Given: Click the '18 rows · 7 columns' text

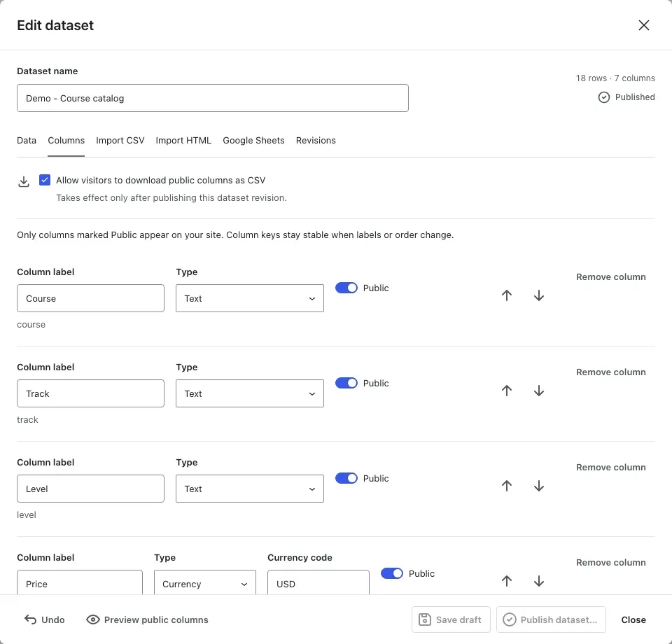Looking at the screenshot, I should coord(615,78).
